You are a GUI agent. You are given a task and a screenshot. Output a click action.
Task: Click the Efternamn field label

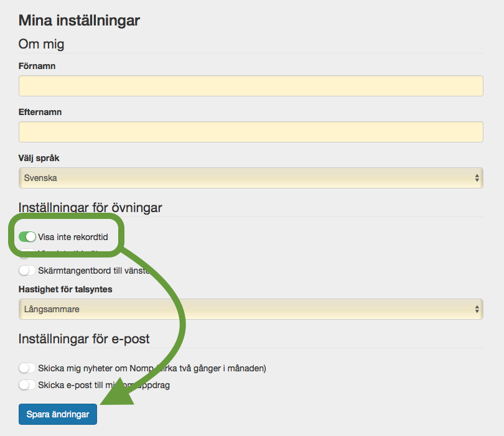tap(40, 112)
